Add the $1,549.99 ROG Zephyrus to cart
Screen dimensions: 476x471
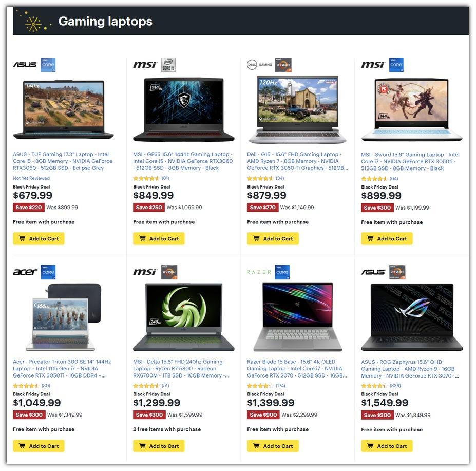coord(387,446)
